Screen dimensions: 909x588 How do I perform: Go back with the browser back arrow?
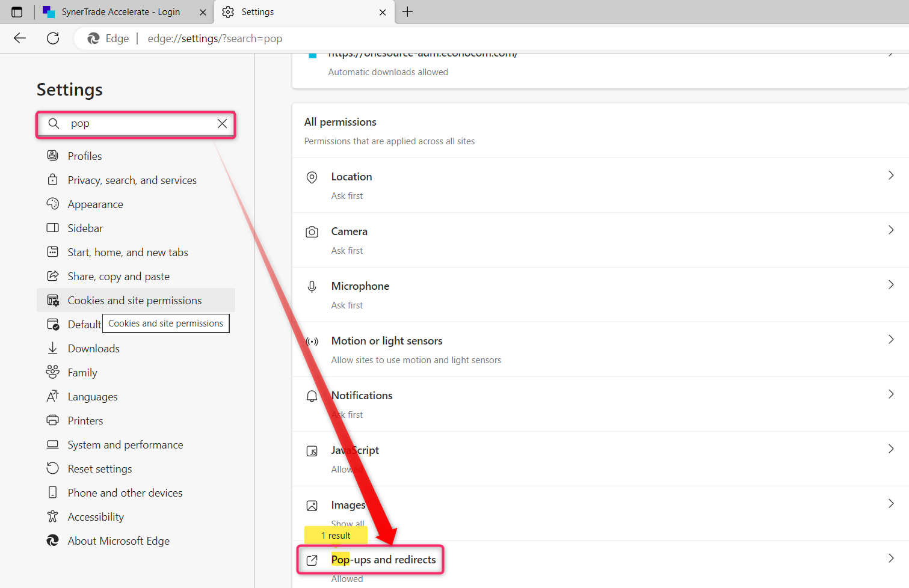click(x=20, y=38)
